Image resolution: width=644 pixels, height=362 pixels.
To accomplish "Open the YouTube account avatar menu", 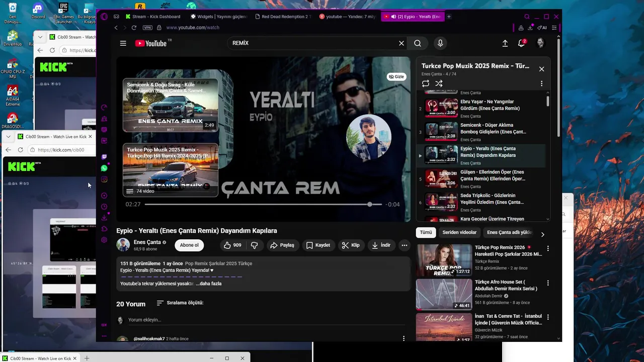I will pos(540,43).
